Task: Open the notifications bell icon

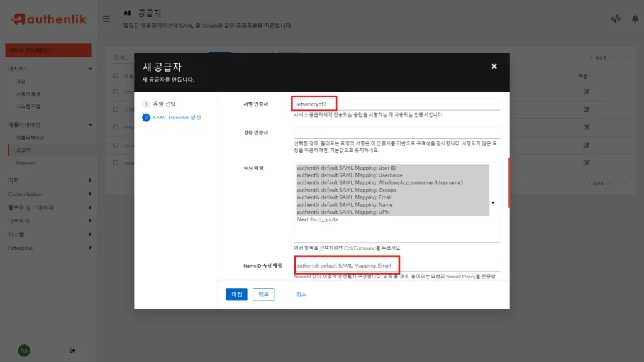Action: pyautogui.click(x=634, y=19)
